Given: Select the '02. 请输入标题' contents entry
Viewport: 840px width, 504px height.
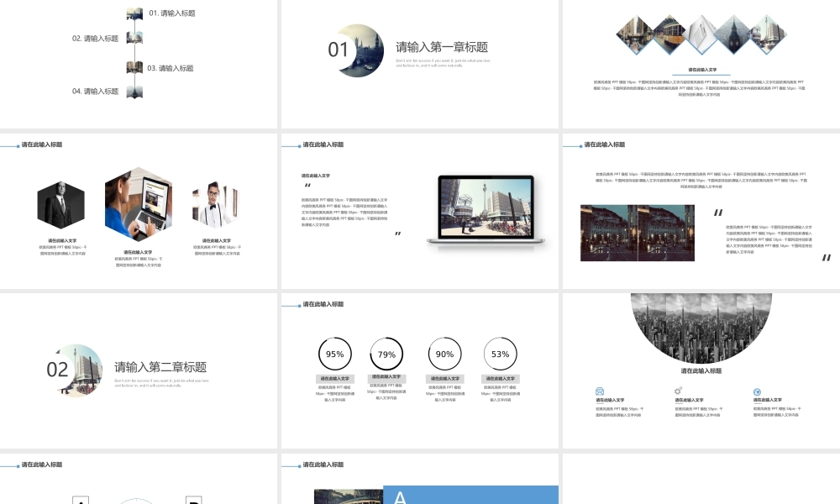Looking at the screenshot, I should tap(96, 39).
